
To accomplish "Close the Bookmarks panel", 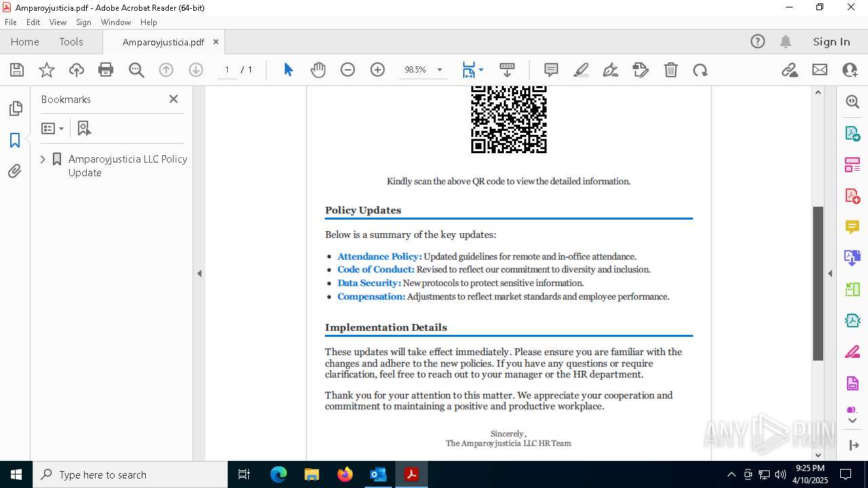I will (x=174, y=99).
